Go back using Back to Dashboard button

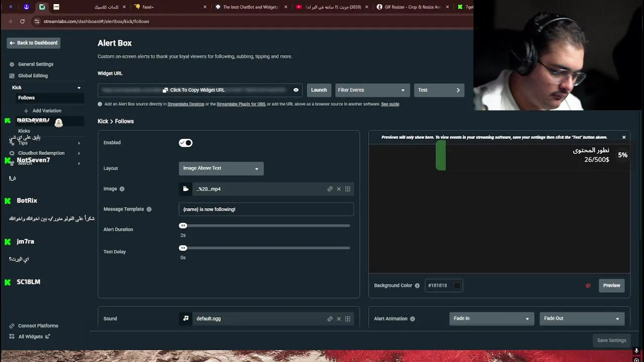(34, 43)
